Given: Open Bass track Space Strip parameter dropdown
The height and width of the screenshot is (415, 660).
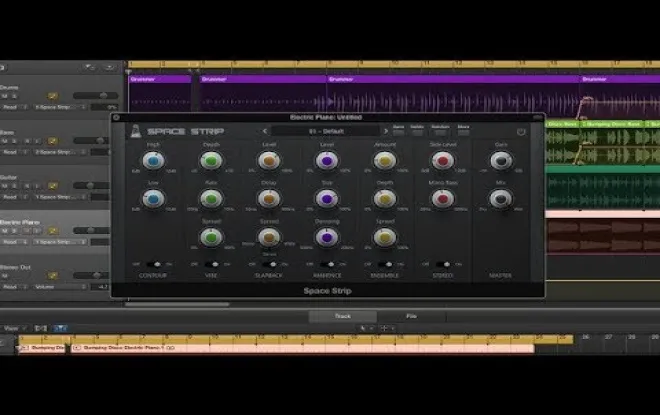Looking at the screenshot, I should point(60,152).
